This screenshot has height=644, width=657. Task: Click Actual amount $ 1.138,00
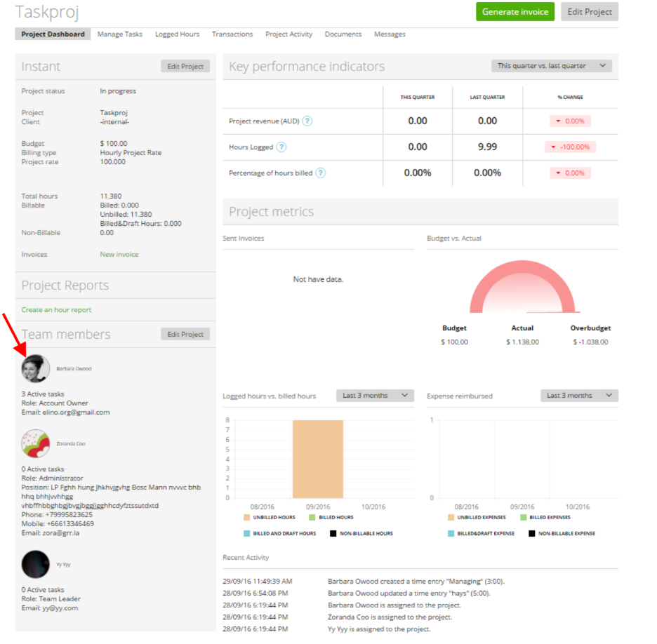[522, 342]
